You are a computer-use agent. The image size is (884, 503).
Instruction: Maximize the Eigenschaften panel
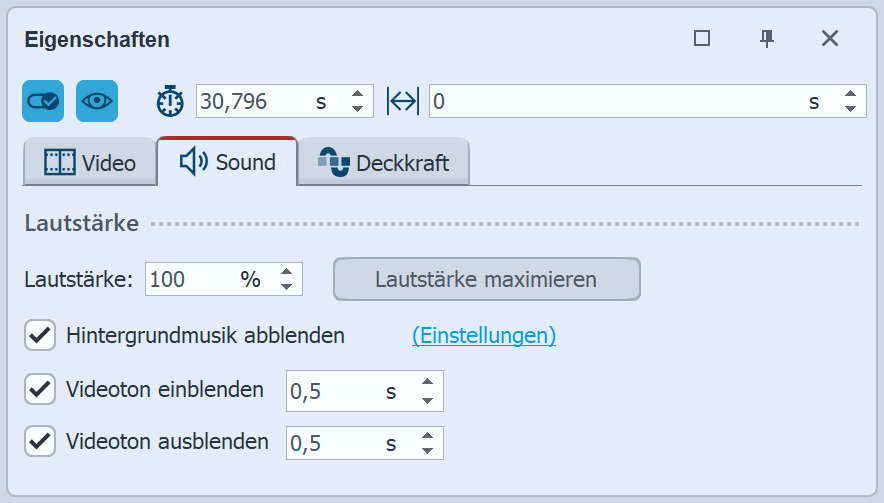[702, 39]
